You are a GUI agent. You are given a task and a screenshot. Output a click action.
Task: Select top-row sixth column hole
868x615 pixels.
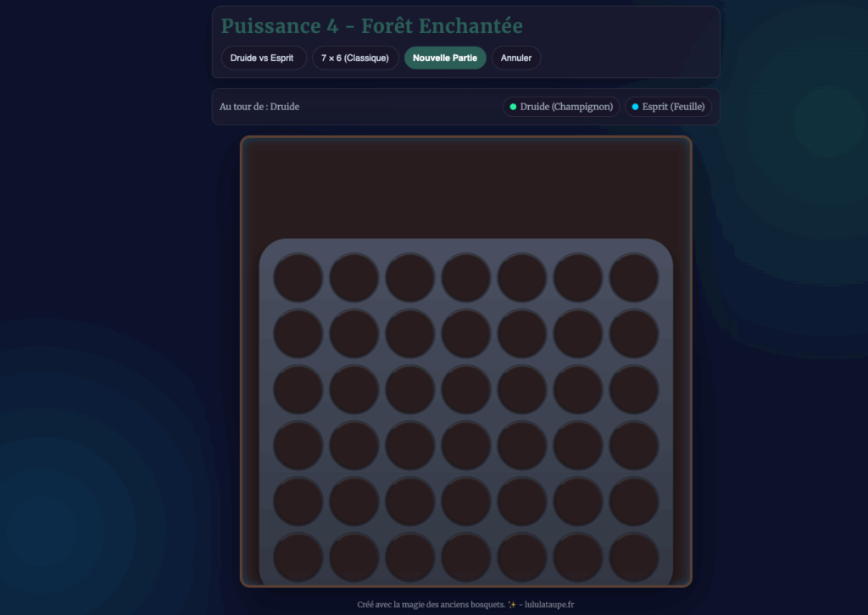click(578, 278)
